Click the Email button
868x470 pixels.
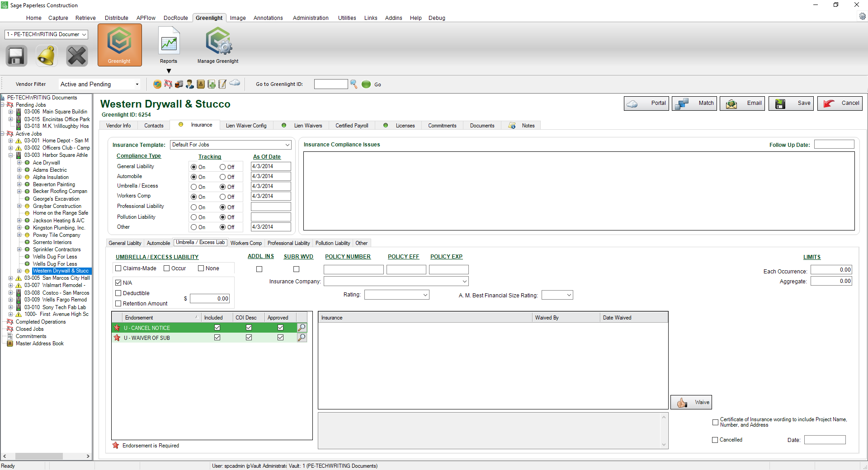(742, 103)
